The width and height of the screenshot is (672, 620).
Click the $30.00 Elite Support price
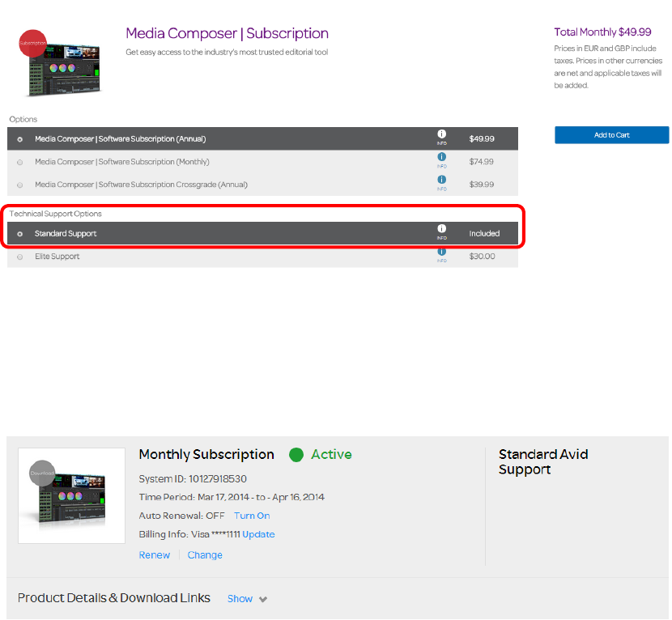(482, 257)
